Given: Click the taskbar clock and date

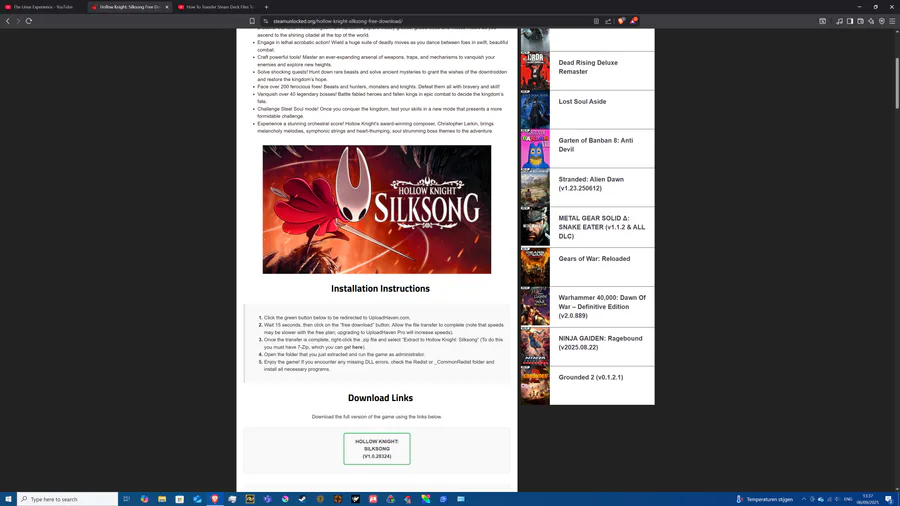Looking at the screenshot, I should pyautogui.click(x=867, y=499).
